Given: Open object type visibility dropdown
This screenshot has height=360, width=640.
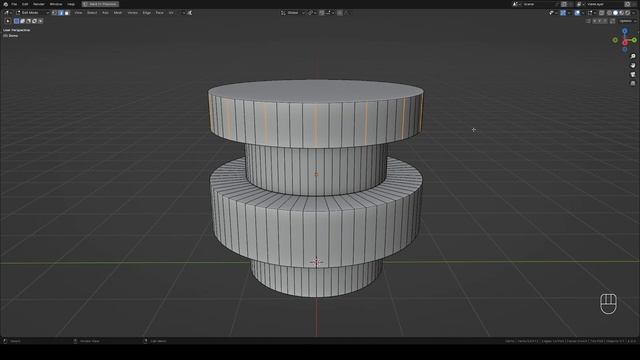Looking at the screenshot, I should 553,13.
